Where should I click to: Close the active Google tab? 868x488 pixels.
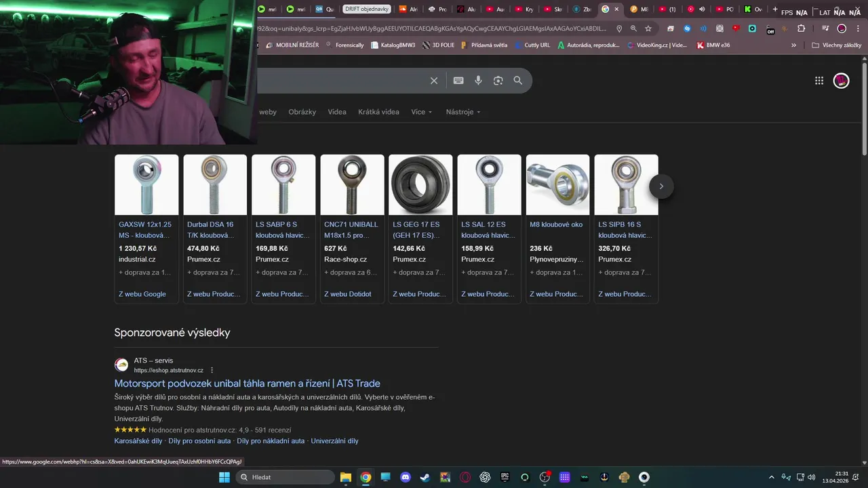click(x=616, y=9)
